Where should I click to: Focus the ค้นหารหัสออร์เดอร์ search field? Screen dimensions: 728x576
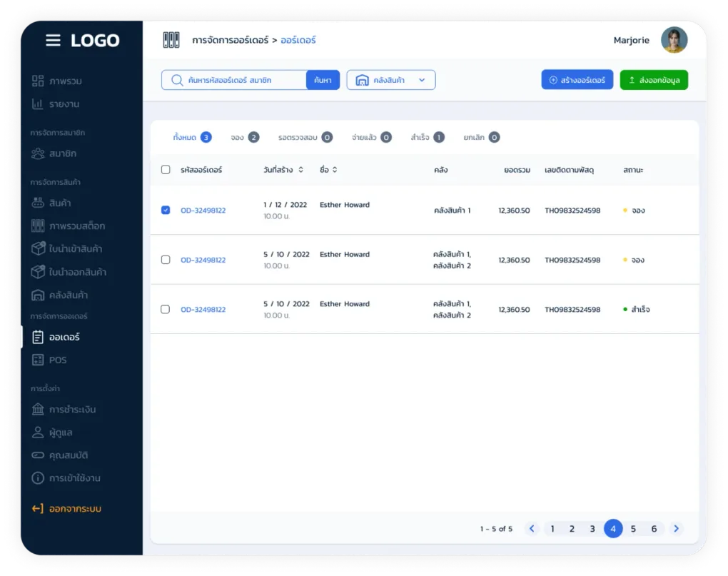click(234, 80)
